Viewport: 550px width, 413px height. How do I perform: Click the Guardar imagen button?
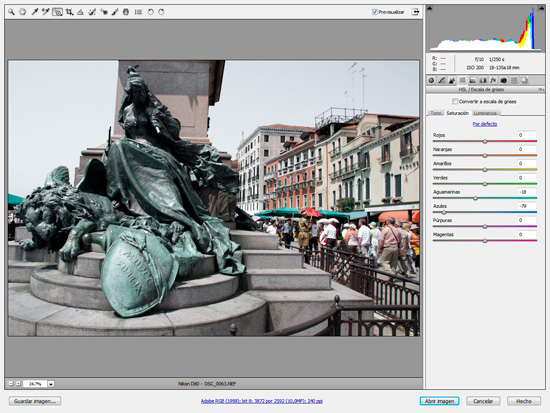(35, 401)
